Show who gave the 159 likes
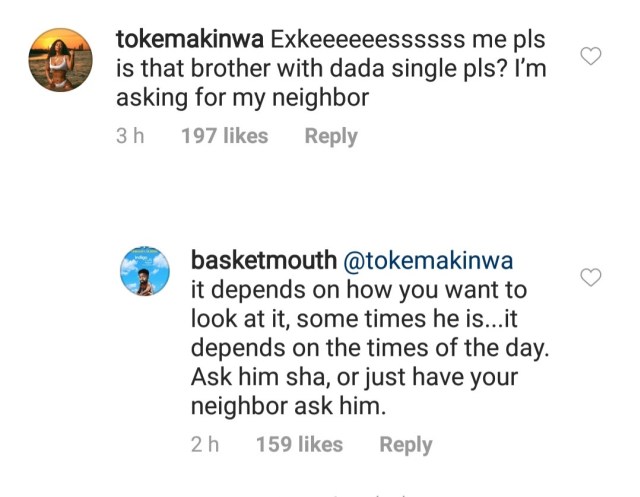This screenshot has height=497, width=640. point(300,444)
